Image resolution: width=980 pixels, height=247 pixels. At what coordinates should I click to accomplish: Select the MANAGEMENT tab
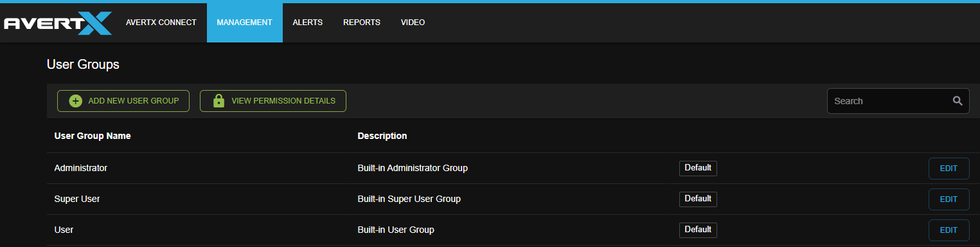[245, 23]
